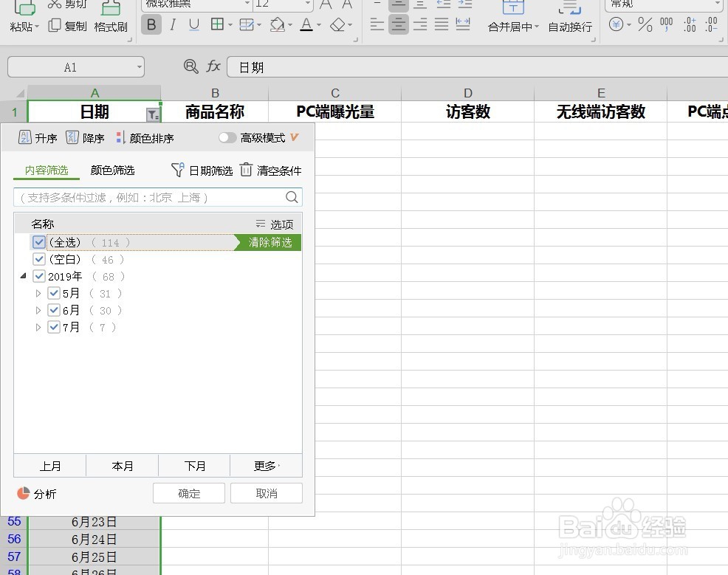Click the green 清除筛选 button
The height and width of the screenshot is (575, 728).
(270, 242)
